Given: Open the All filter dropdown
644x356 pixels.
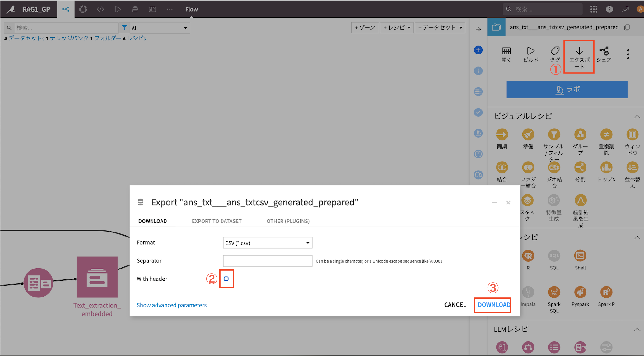Looking at the screenshot, I should point(159,28).
